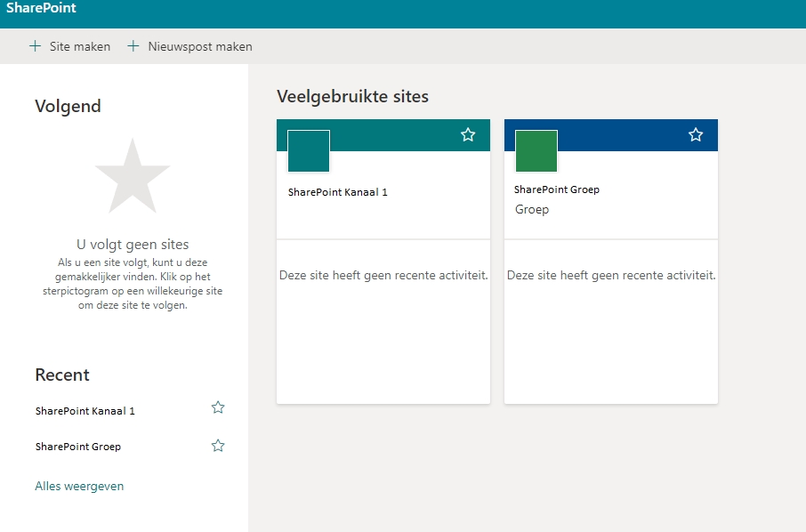Click the teal logo on SharePoint Kanaal 1 card
The width and height of the screenshot is (806, 532).
pyautogui.click(x=309, y=151)
